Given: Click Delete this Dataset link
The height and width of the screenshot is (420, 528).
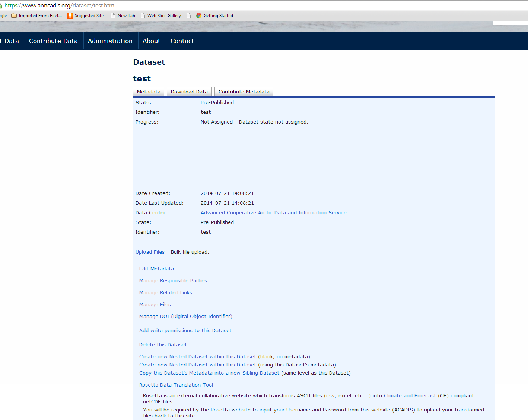Looking at the screenshot, I should pos(163,345).
